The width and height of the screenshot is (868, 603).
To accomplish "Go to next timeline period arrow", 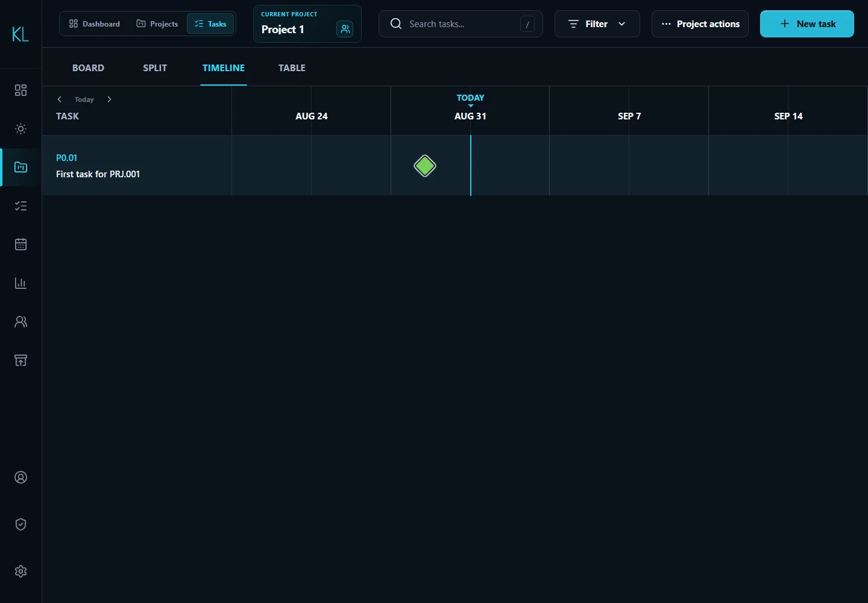I will (x=109, y=99).
